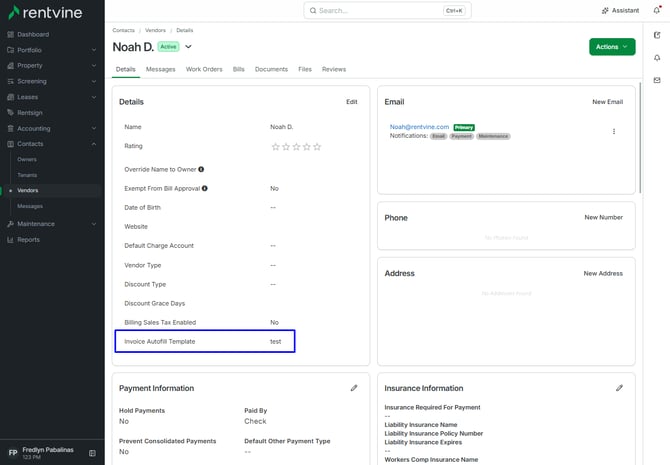Select the Details tab
Viewport: 670px width, 465px height.
(x=126, y=69)
